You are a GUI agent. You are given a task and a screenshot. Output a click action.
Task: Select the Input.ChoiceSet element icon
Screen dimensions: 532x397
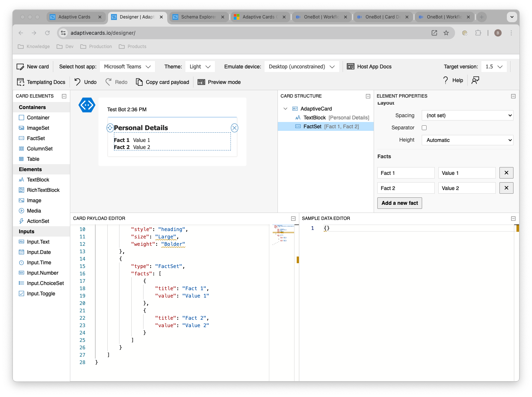tap(21, 283)
